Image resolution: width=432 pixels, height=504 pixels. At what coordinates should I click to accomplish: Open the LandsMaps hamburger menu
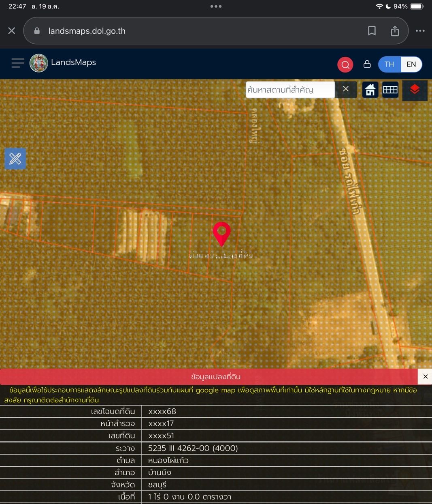pyautogui.click(x=18, y=63)
